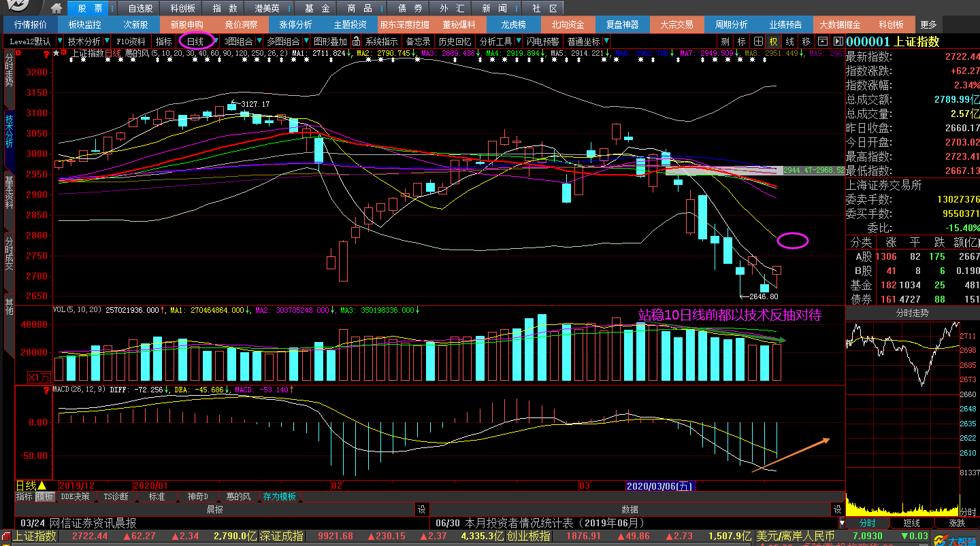Toggle the window layout icon

pos(823,41)
